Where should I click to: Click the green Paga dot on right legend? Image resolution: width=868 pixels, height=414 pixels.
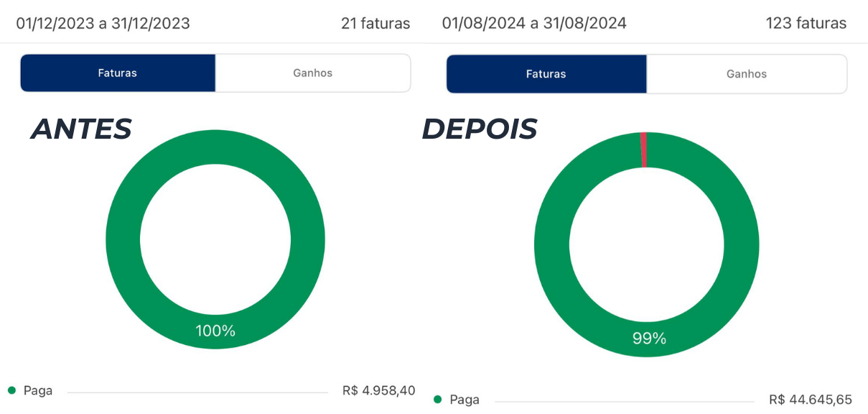click(438, 399)
